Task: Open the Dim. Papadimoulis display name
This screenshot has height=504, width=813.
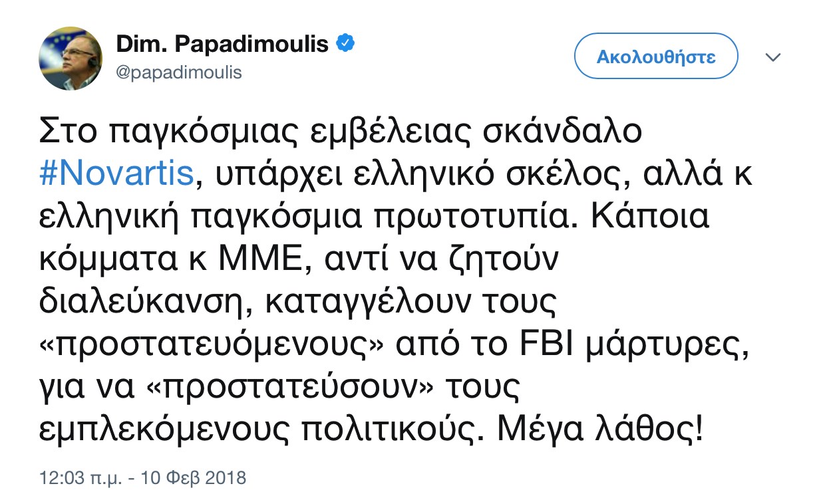Action: click(x=223, y=45)
